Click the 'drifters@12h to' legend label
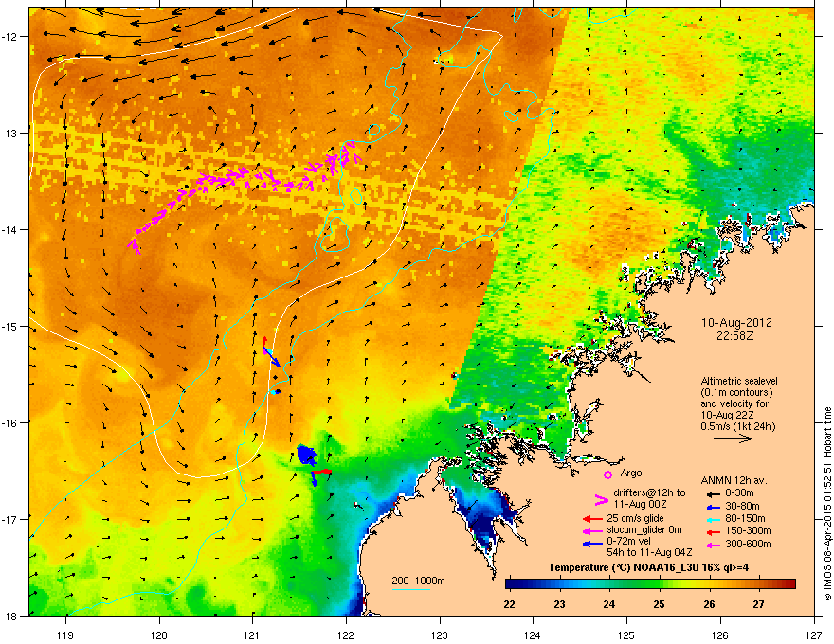834x644 pixels. (649, 493)
